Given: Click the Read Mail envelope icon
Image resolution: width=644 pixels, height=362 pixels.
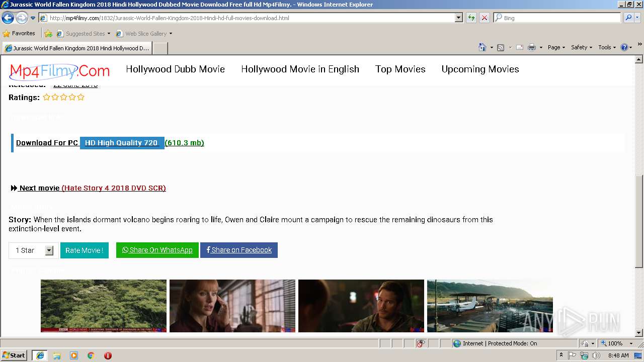Looking at the screenshot, I should coord(520,47).
